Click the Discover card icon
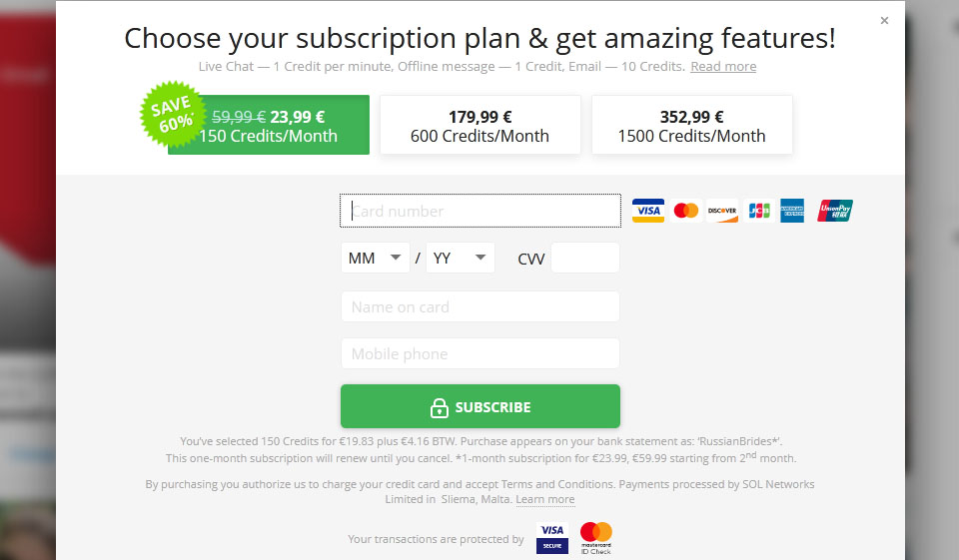This screenshot has width=959, height=560. [x=722, y=211]
